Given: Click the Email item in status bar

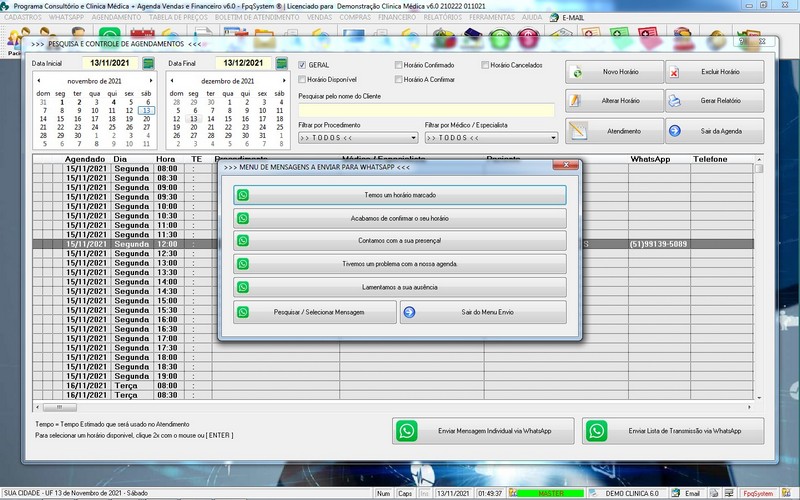Looking at the screenshot, I should pyautogui.click(x=686, y=493).
